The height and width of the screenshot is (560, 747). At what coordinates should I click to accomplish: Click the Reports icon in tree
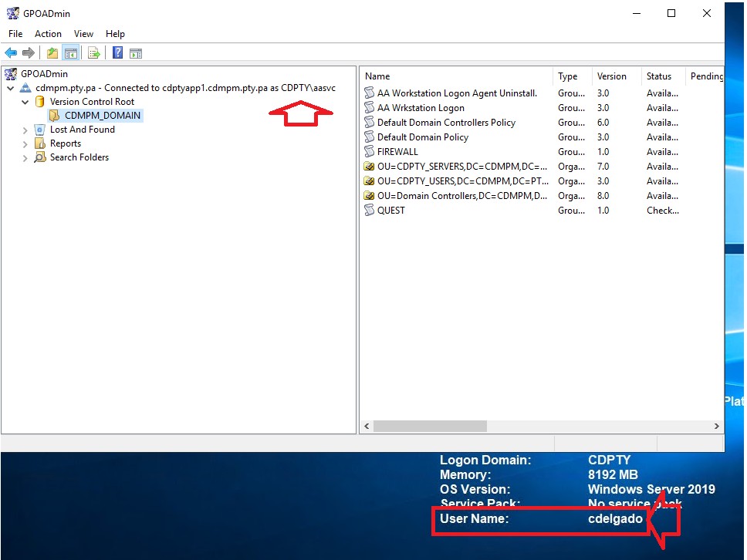point(40,143)
